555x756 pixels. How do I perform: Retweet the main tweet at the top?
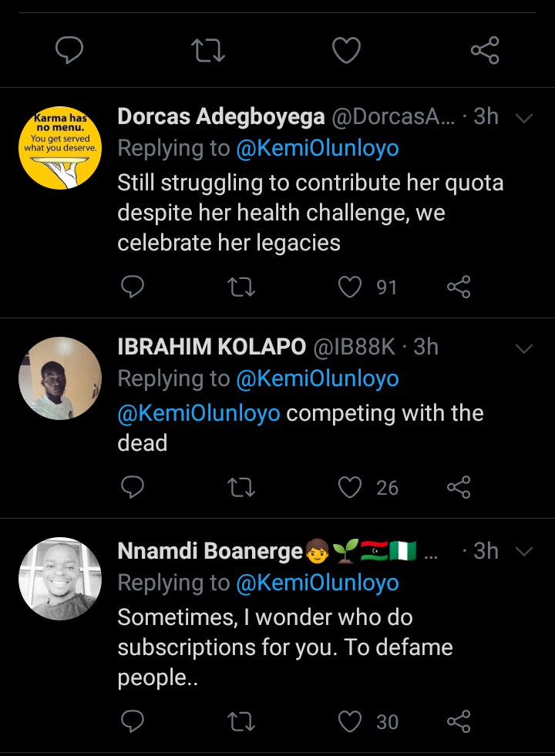[x=207, y=51]
